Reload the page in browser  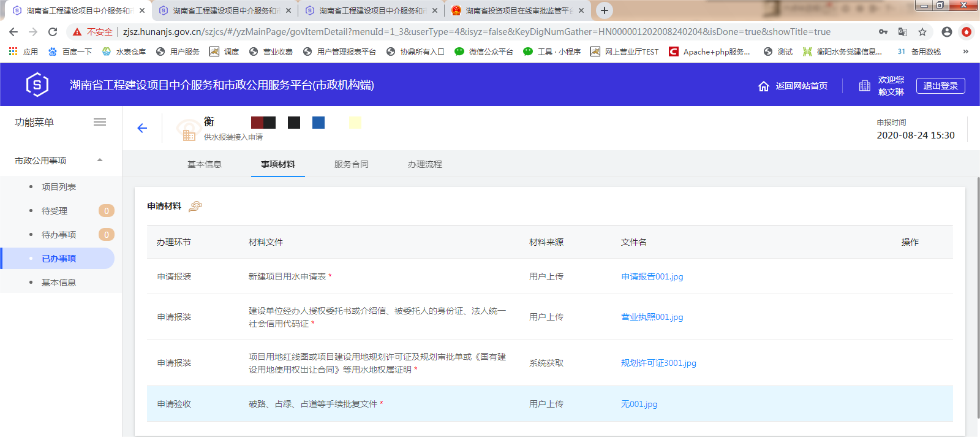(53, 32)
